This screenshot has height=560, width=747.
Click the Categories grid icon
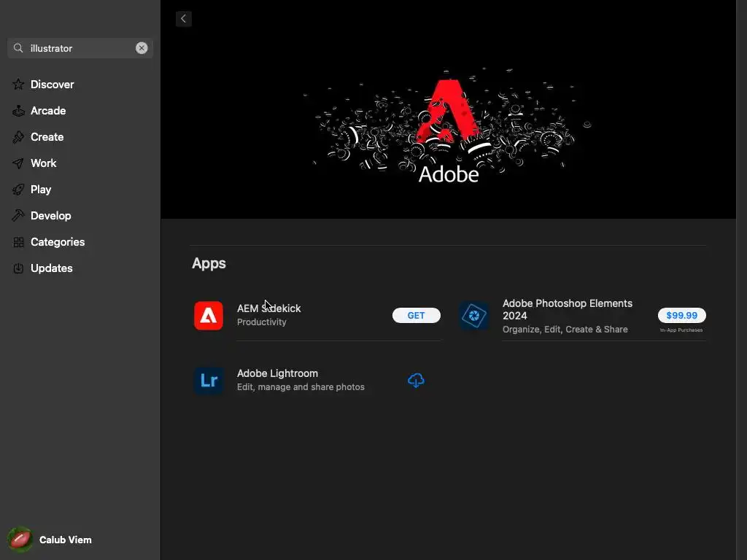click(18, 242)
